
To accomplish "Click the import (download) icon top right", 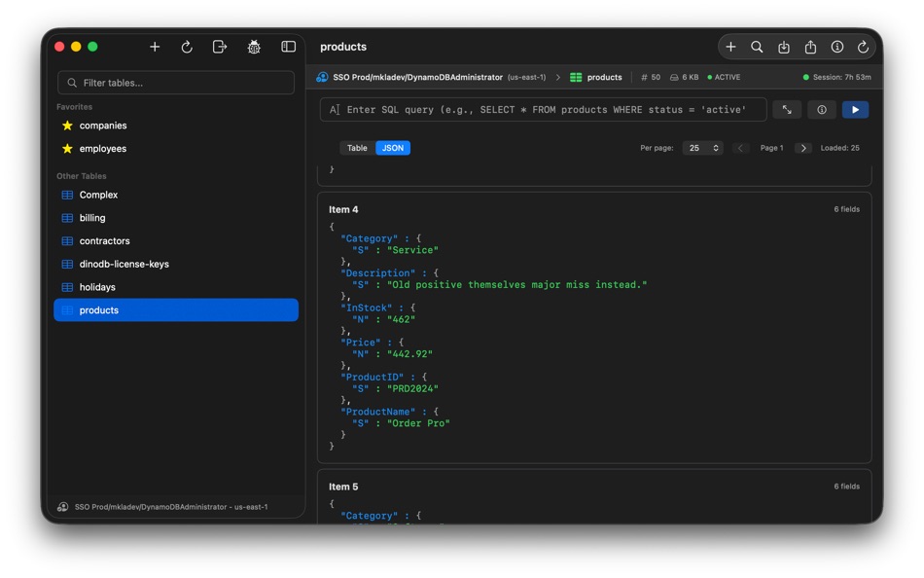I will 783,46.
